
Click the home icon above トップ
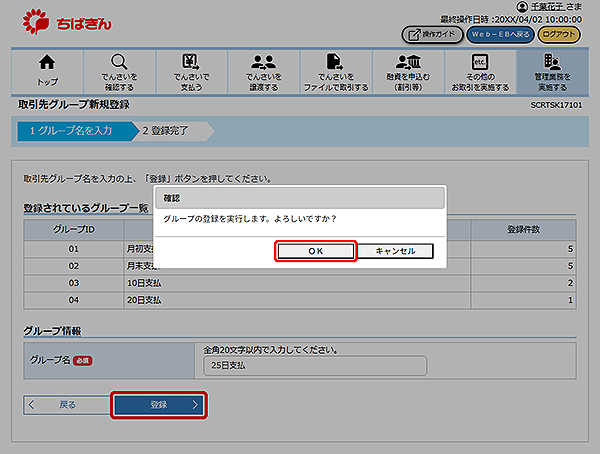47,62
